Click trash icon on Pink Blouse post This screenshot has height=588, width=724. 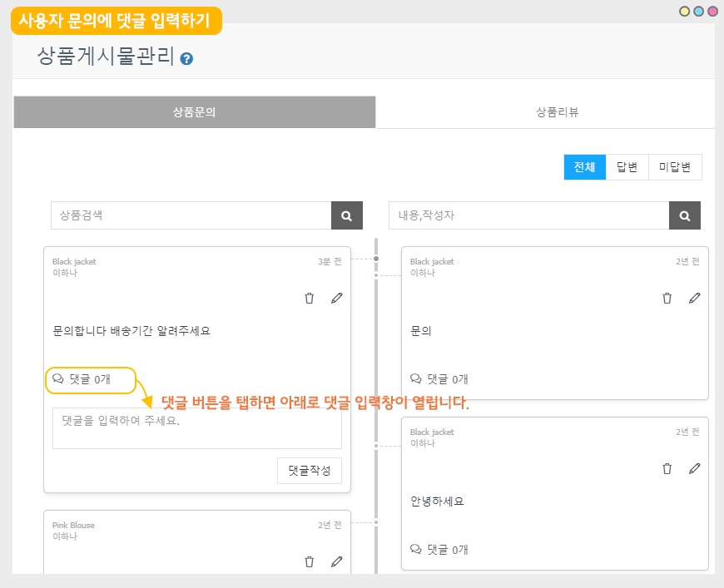click(x=310, y=561)
